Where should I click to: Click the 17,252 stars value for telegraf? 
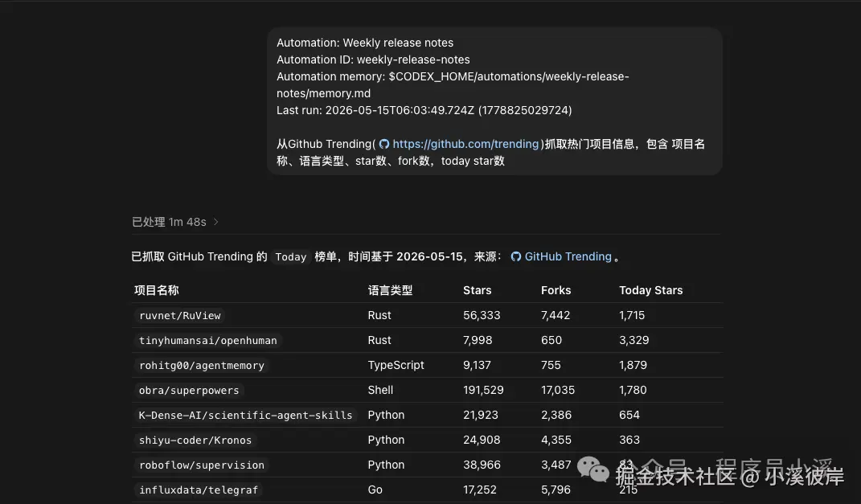(x=480, y=490)
